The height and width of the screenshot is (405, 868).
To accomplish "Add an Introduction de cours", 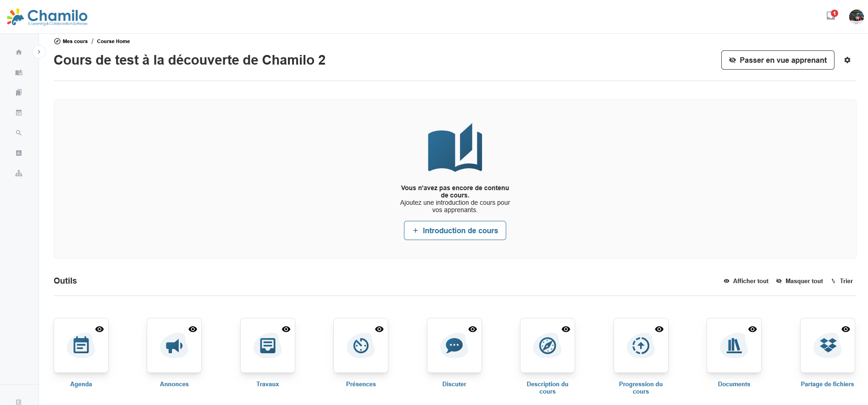I will click(x=455, y=230).
